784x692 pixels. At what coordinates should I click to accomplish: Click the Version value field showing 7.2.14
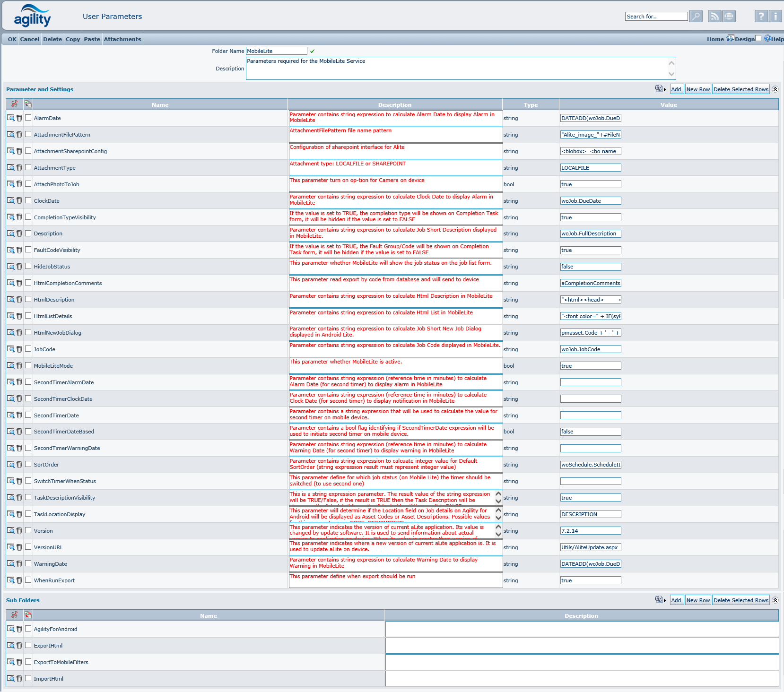591,531
